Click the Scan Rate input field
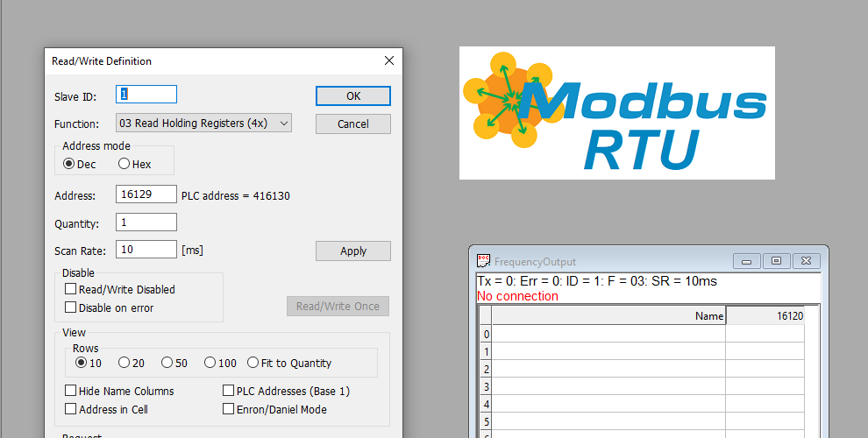This screenshot has height=438, width=868. (x=146, y=250)
